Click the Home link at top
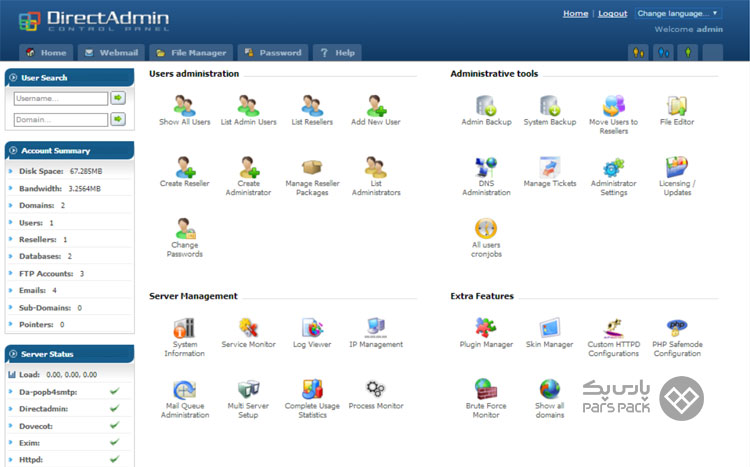 point(575,13)
